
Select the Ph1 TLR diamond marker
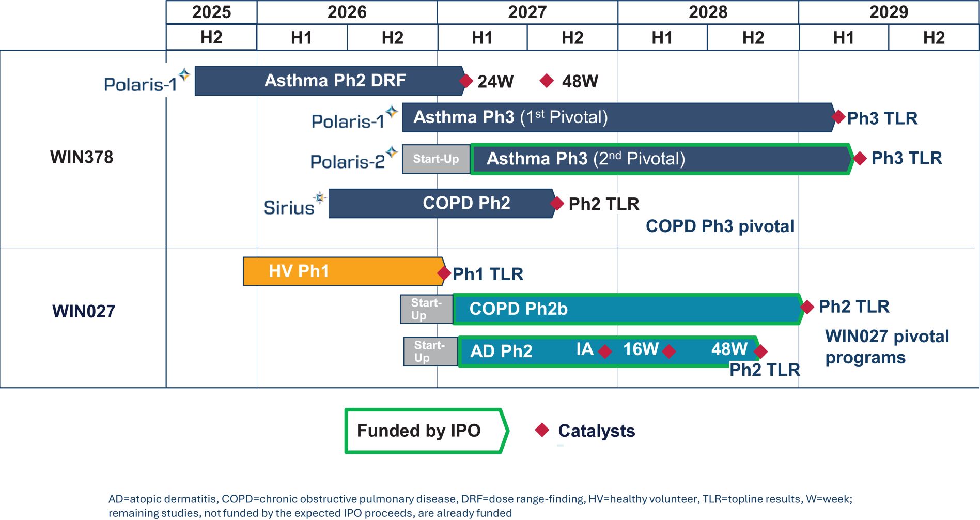pos(444,273)
